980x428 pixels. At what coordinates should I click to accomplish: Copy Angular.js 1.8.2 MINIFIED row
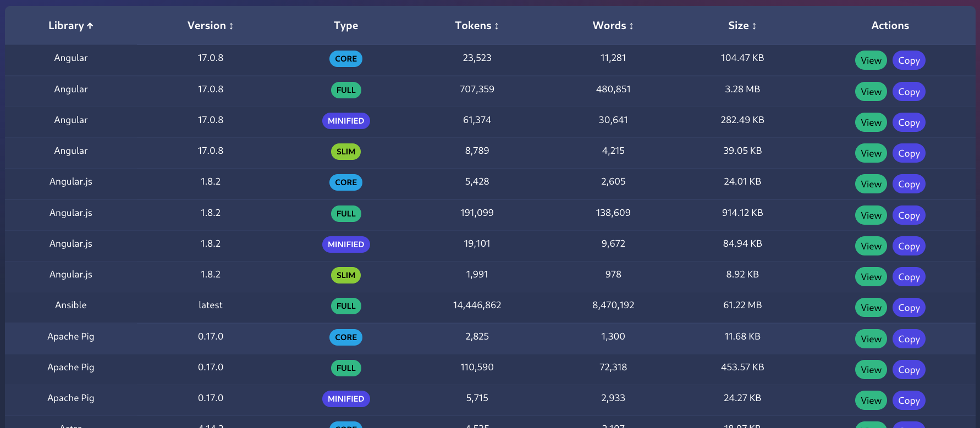coord(909,246)
